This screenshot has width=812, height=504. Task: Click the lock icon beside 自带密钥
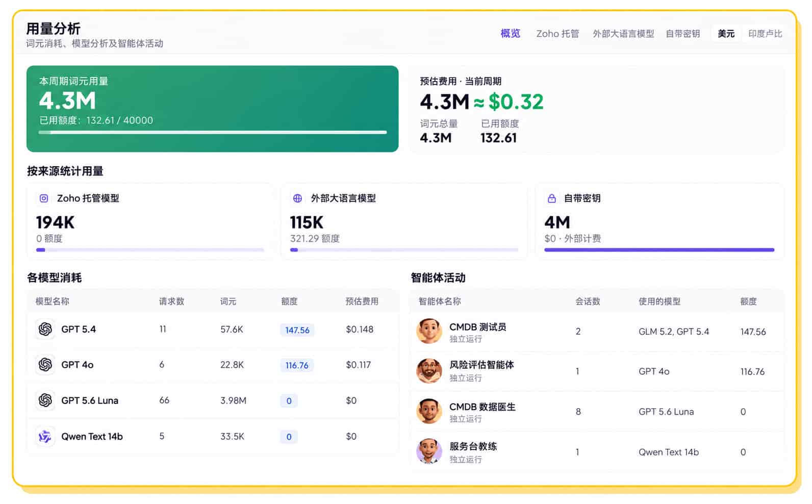pyautogui.click(x=551, y=198)
